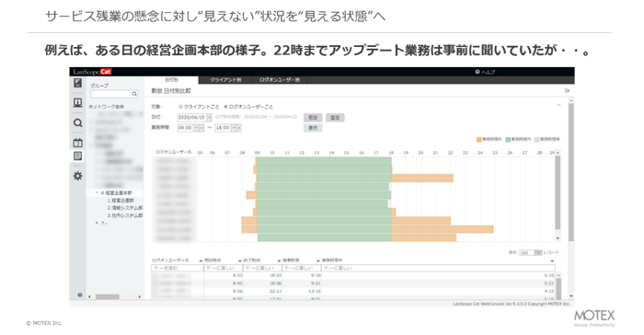This screenshot has width=644, height=335.
Task: Collapse the 6.経営企画本部 tree node
Action: coord(97,192)
